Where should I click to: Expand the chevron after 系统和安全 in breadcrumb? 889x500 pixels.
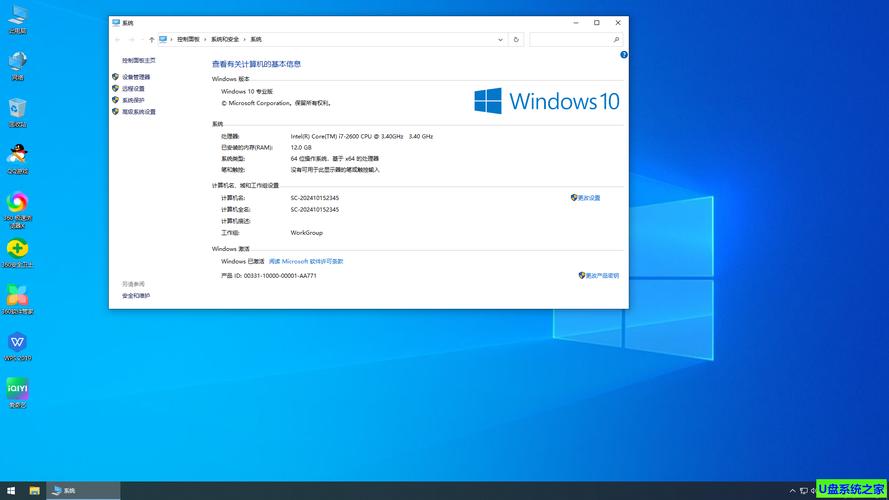pos(245,40)
